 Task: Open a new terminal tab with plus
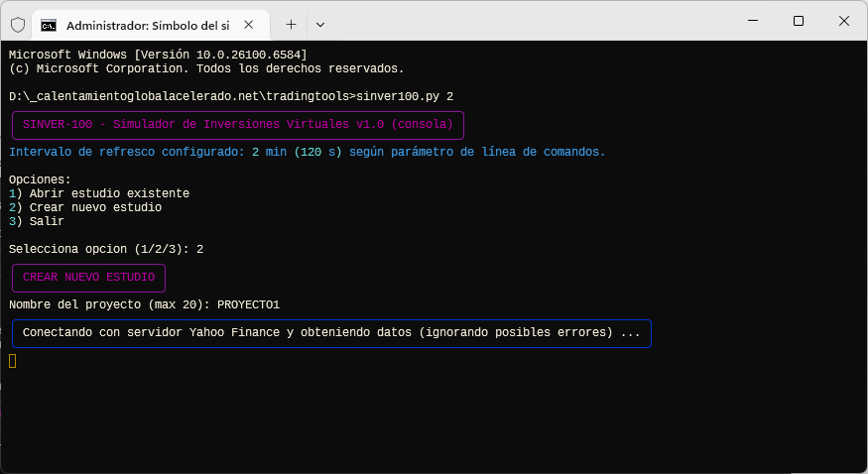(291, 24)
